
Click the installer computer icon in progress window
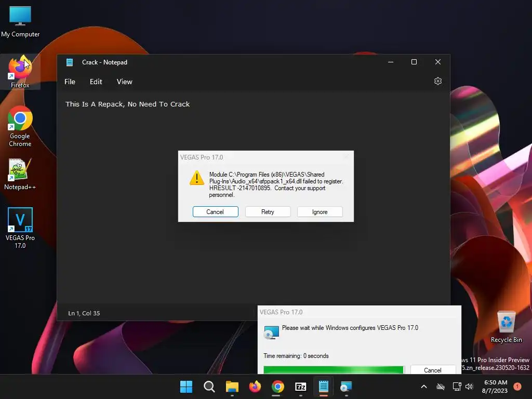271,332
